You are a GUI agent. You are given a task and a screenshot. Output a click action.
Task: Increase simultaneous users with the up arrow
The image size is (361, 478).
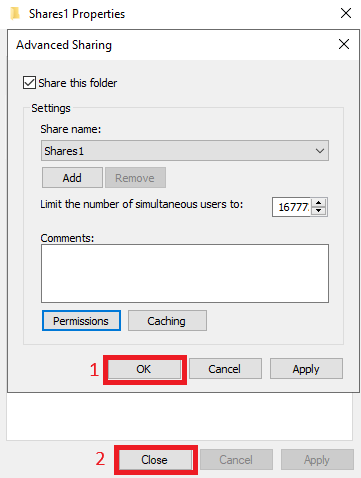(319, 203)
